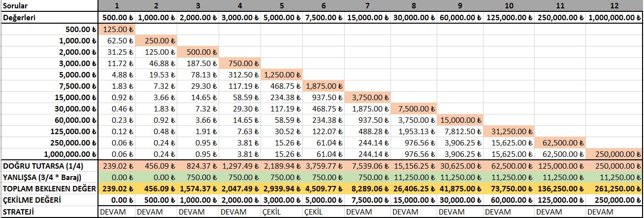Select the 0.48 ₺ cell
The height and width of the screenshot is (218, 644).
pyautogui.click(x=156, y=132)
